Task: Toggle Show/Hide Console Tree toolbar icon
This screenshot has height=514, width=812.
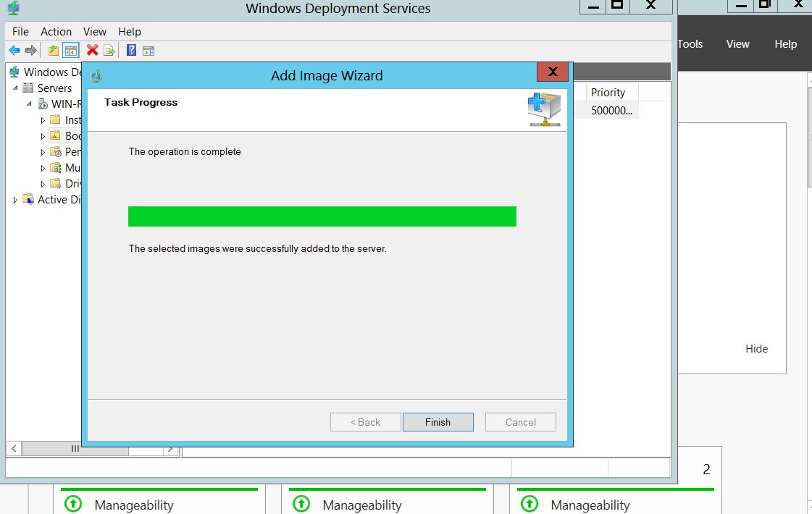Action: point(70,50)
